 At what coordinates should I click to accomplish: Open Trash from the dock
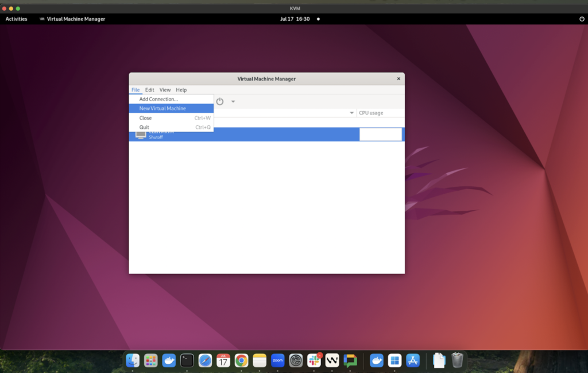[x=457, y=360]
